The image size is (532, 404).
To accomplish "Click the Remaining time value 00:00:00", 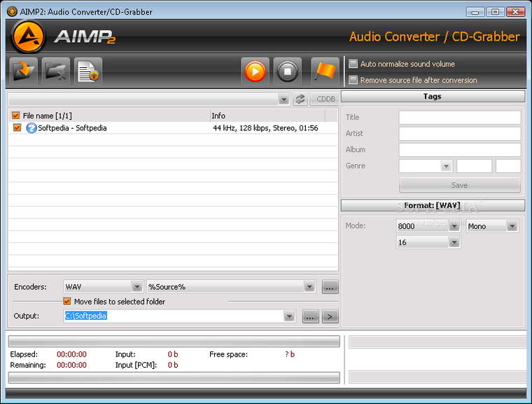I will tap(71, 365).
